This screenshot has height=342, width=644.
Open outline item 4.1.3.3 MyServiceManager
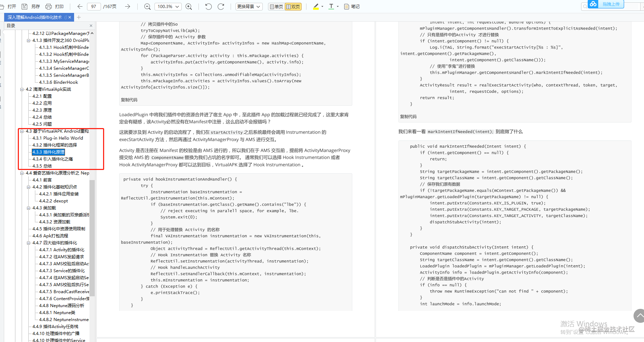click(x=64, y=61)
